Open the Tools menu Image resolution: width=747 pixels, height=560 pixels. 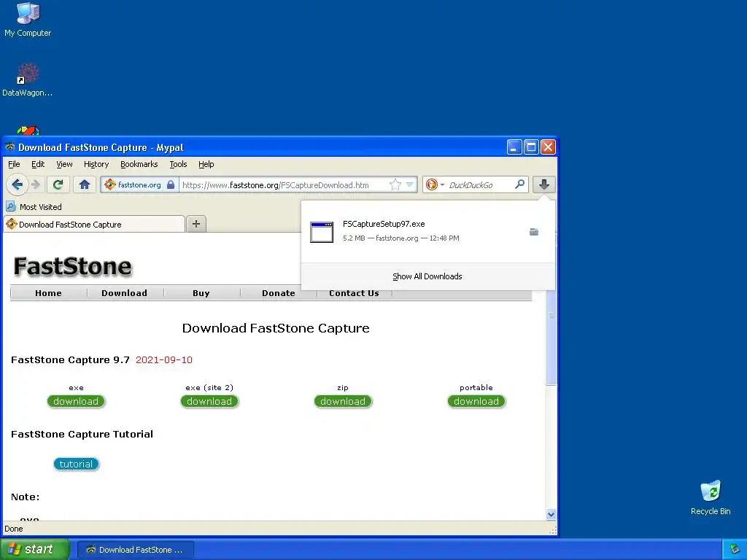click(x=178, y=164)
